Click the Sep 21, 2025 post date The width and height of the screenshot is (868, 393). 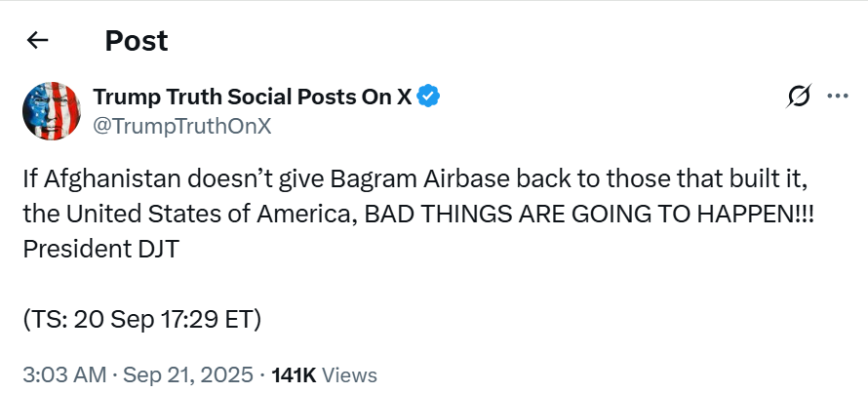(x=191, y=374)
